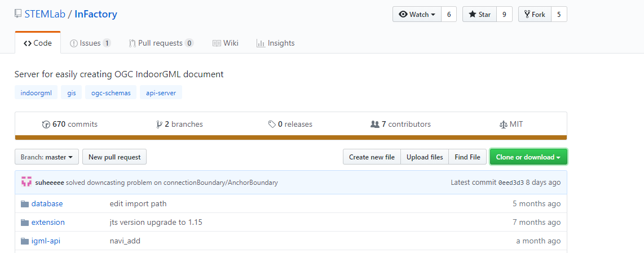Click the language breakdown color bar

(x=291, y=137)
